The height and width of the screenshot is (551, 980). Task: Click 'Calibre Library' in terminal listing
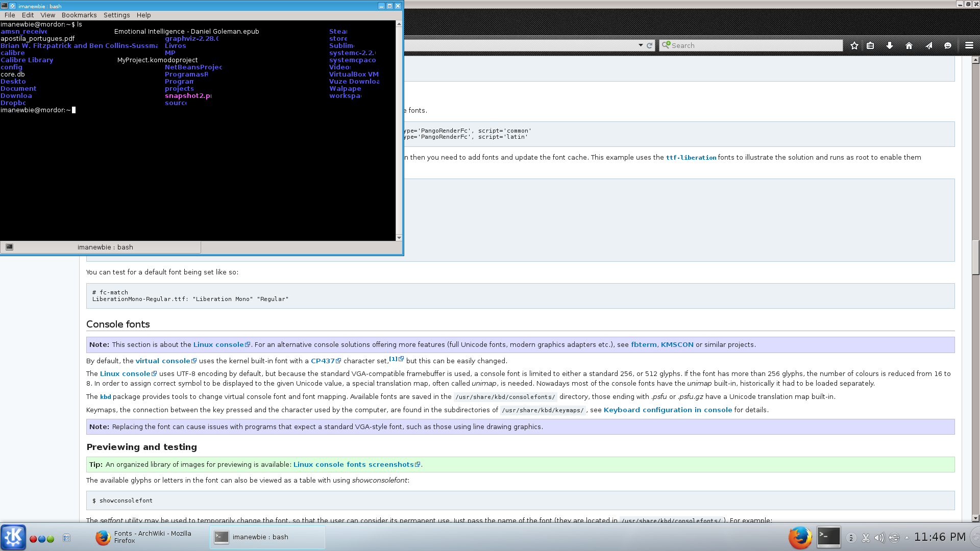(x=27, y=60)
